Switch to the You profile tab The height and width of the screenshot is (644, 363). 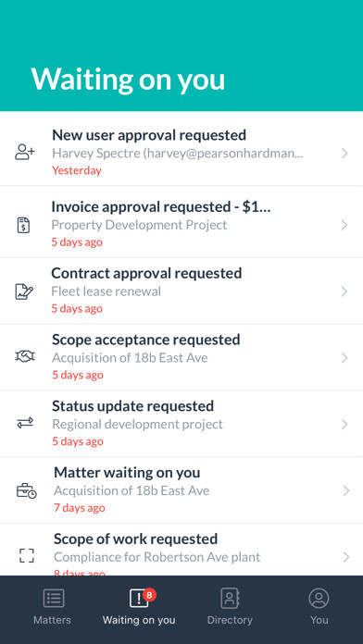(319, 607)
